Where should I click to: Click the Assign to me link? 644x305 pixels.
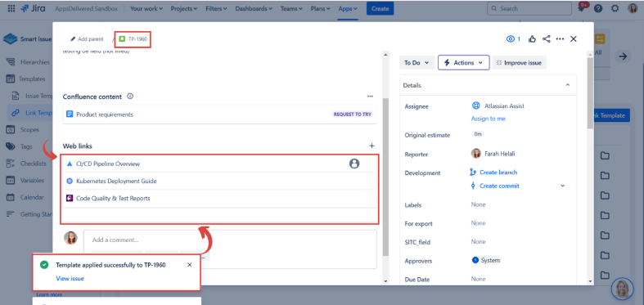click(489, 119)
